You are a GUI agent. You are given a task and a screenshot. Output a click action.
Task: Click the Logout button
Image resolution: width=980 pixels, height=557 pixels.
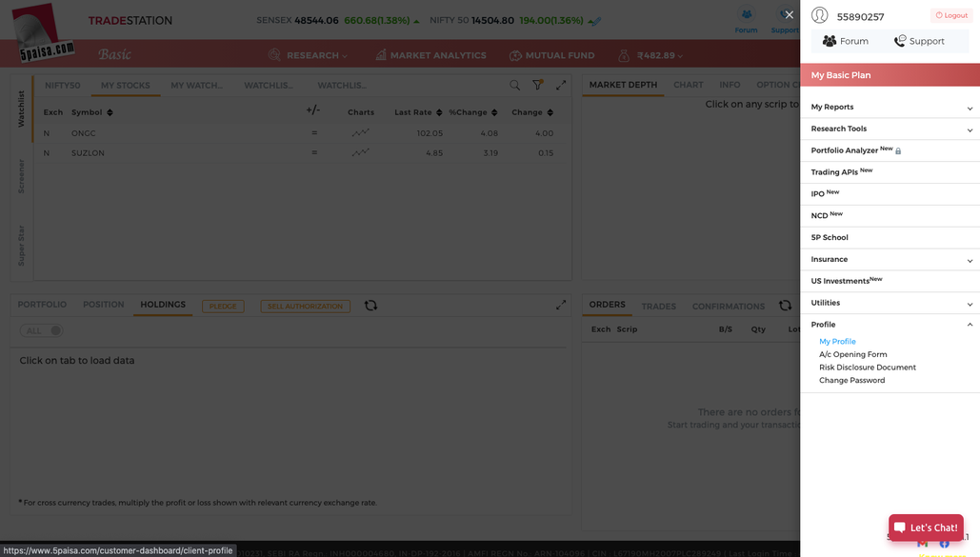point(951,15)
